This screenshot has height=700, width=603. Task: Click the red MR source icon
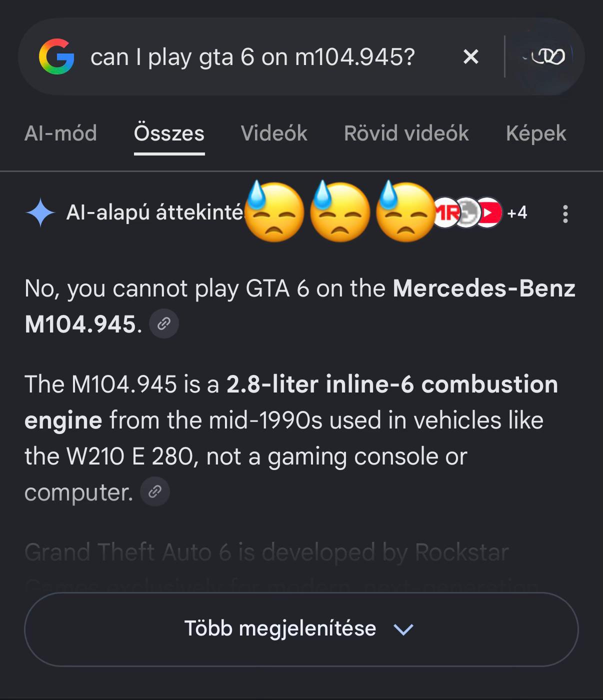445,212
